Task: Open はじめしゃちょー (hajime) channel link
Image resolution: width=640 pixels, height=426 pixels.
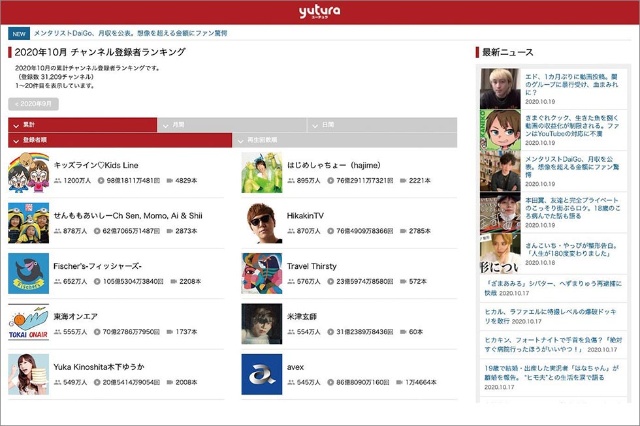Action: click(333, 165)
